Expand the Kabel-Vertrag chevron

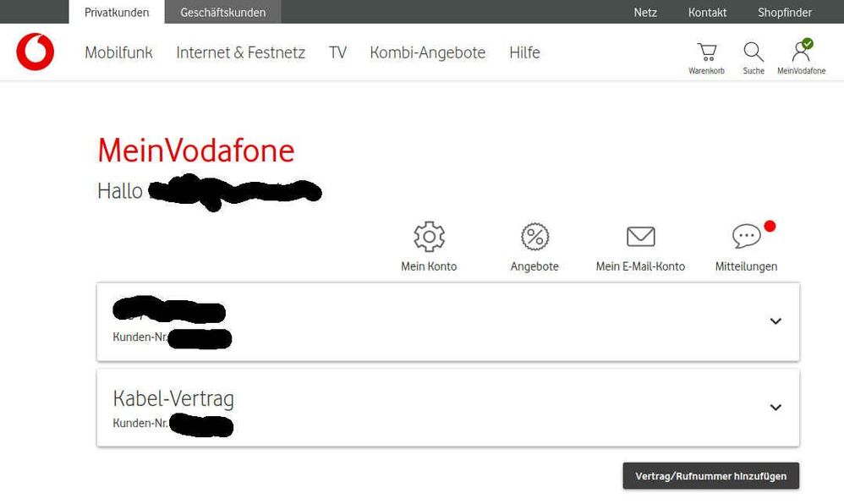[x=775, y=408]
